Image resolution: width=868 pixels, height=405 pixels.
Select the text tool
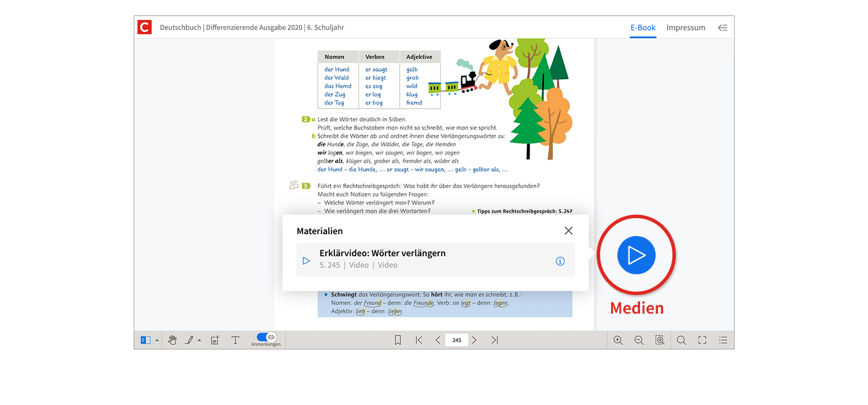click(236, 340)
